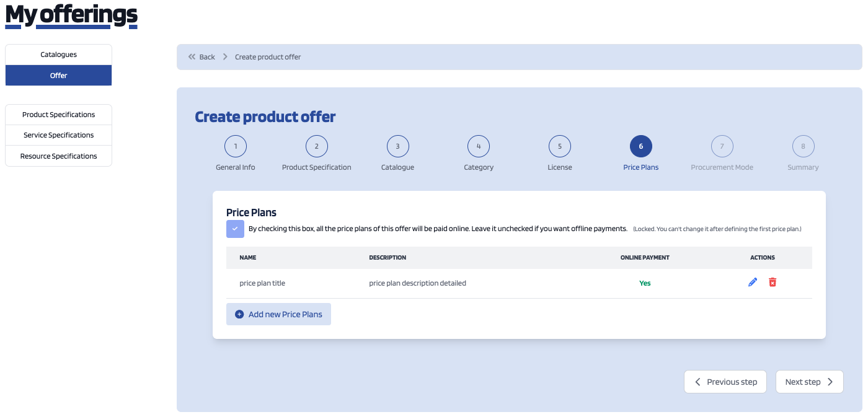The width and height of the screenshot is (868, 417).
Task: Click the ACTIONS column header
Action: coord(763,258)
